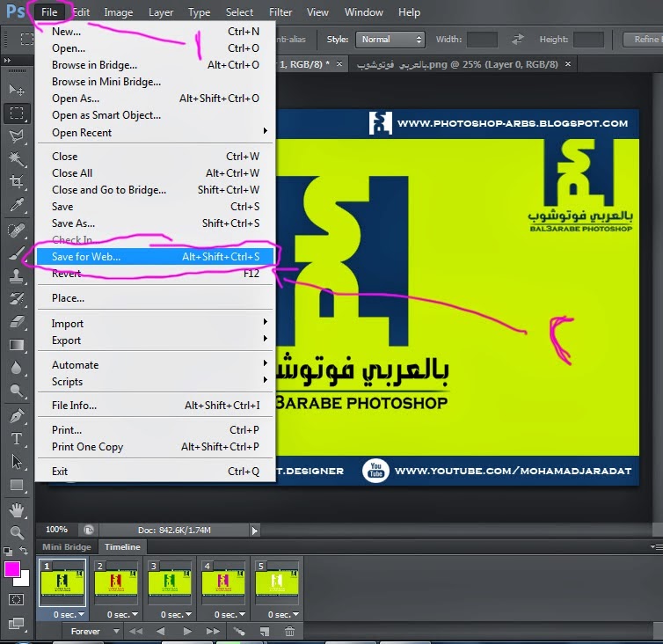Select the Move tool

coord(17,90)
